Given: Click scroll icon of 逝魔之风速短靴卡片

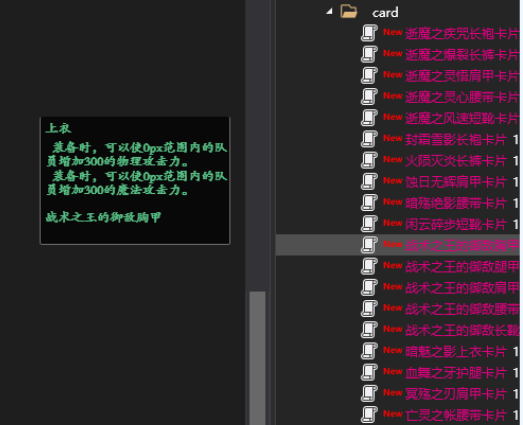Looking at the screenshot, I should click(369, 117).
